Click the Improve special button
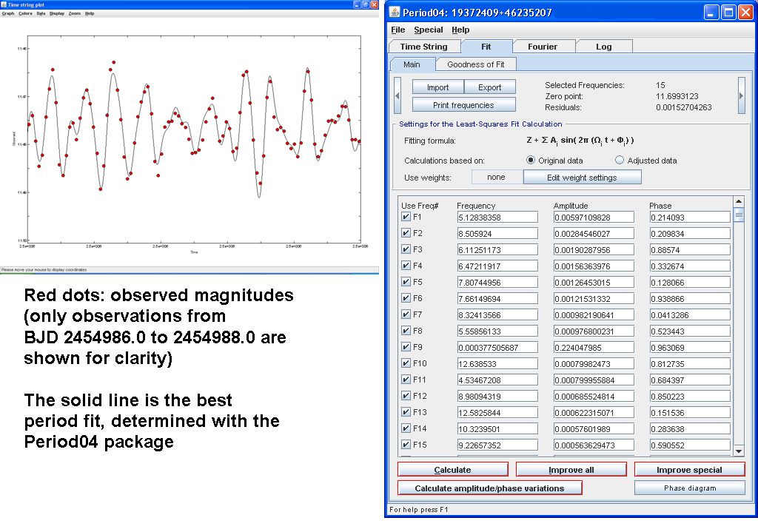Image resolution: width=758 pixels, height=532 pixels. 689,470
